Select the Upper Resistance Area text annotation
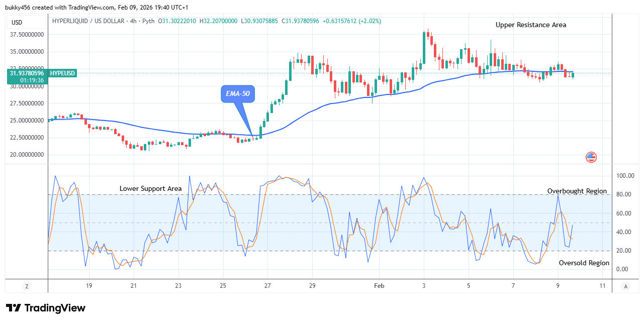Image resolution: width=644 pixels, height=323 pixels. pyautogui.click(x=530, y=25)
